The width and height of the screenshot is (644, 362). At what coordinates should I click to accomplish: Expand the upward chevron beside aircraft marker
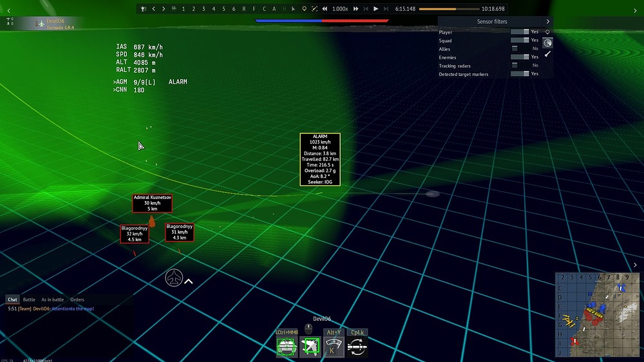point(189,281)
